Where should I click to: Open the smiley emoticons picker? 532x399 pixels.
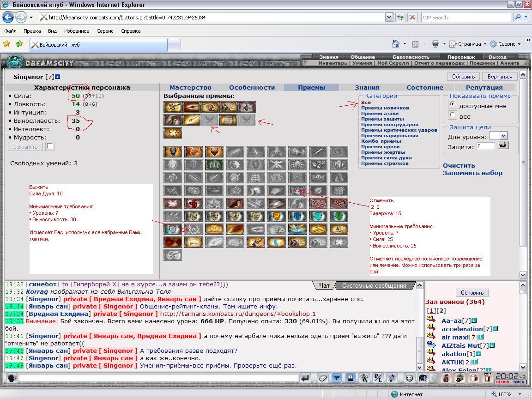coord(410,378)
